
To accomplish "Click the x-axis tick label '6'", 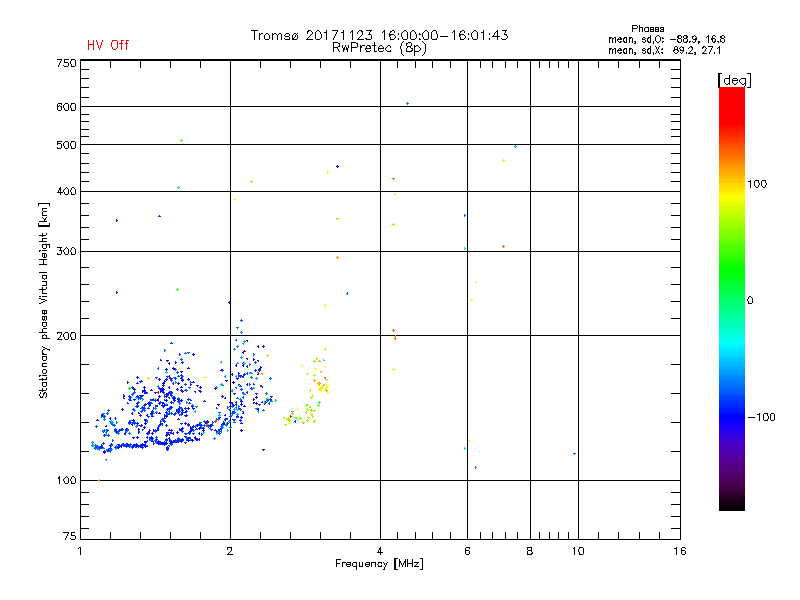I will coord(467,551).
